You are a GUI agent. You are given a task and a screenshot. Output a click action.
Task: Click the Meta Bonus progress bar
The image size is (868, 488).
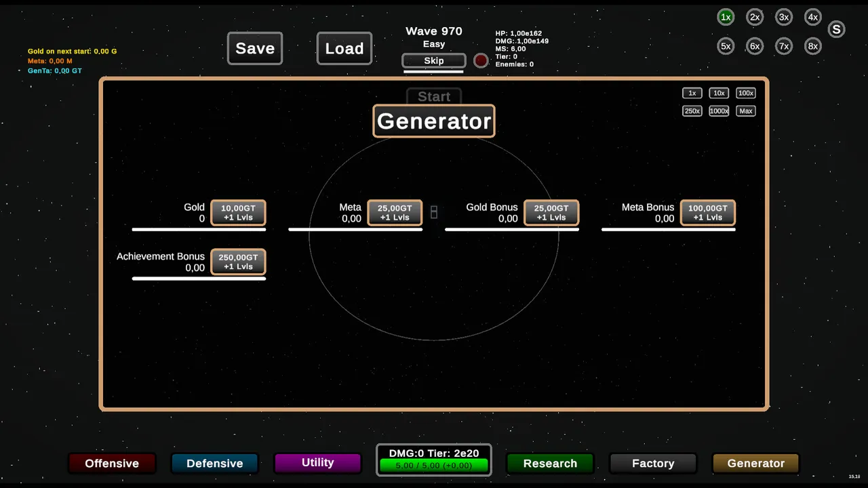click(x=669, y=230)
